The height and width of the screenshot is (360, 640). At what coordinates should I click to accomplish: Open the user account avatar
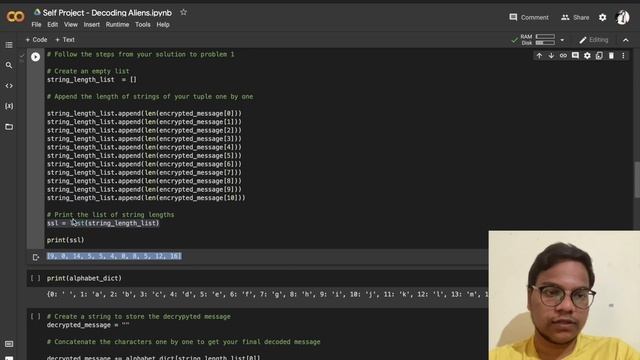click(622, 18)
